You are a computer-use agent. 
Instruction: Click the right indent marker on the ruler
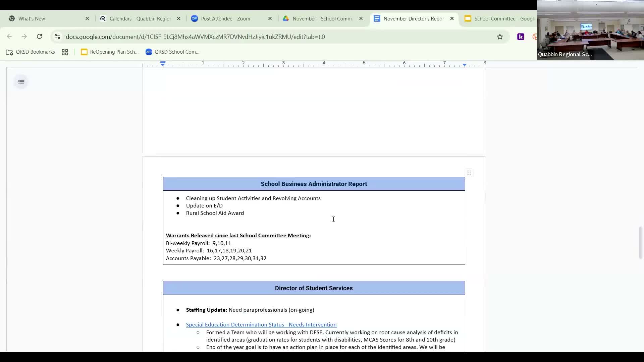click(465, 64)
